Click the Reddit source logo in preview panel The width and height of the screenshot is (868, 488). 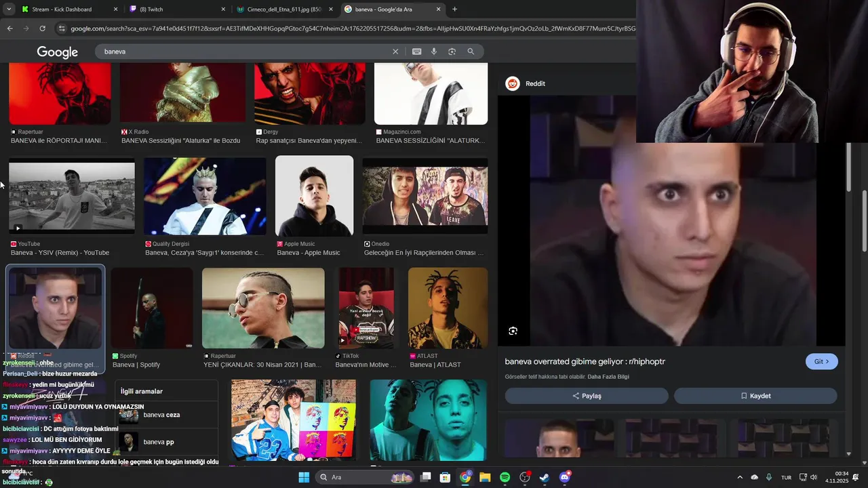[x=513, y=83]
